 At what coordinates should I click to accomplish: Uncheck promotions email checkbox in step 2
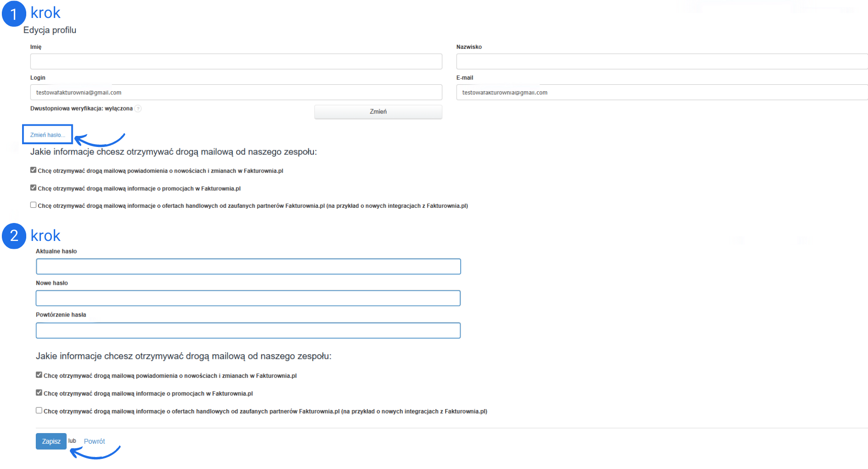pos(39,393)
